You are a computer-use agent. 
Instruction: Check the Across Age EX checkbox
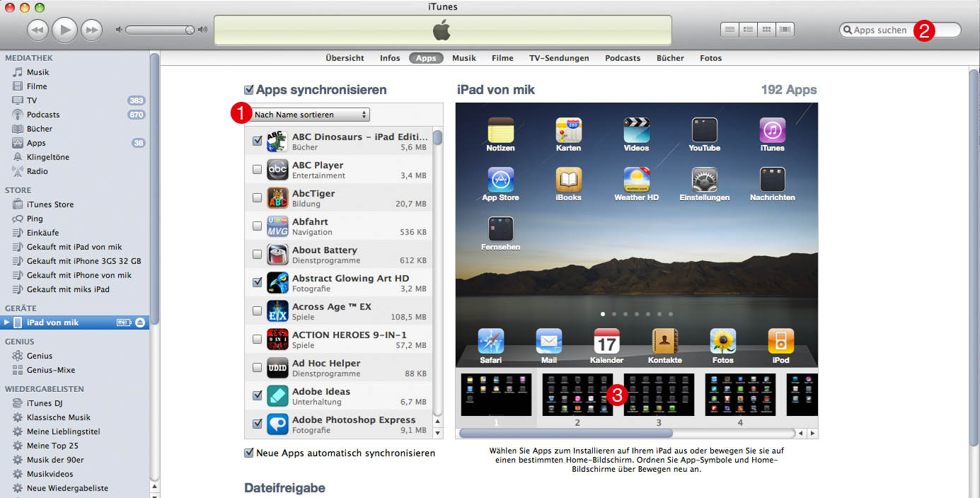point(257,311)
